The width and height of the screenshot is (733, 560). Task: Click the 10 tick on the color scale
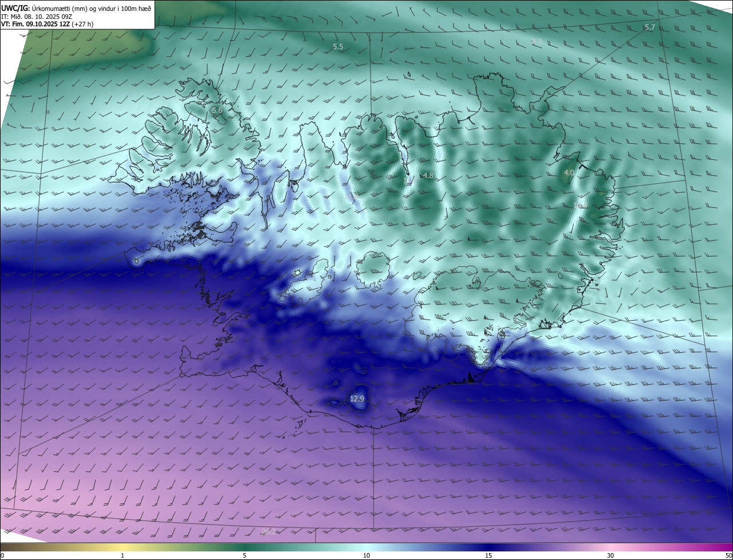366,555
